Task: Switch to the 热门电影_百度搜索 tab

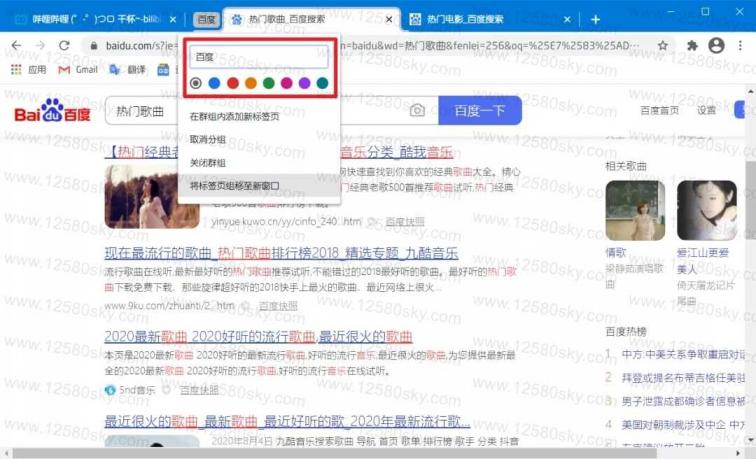Action: [x=487, y=19]
